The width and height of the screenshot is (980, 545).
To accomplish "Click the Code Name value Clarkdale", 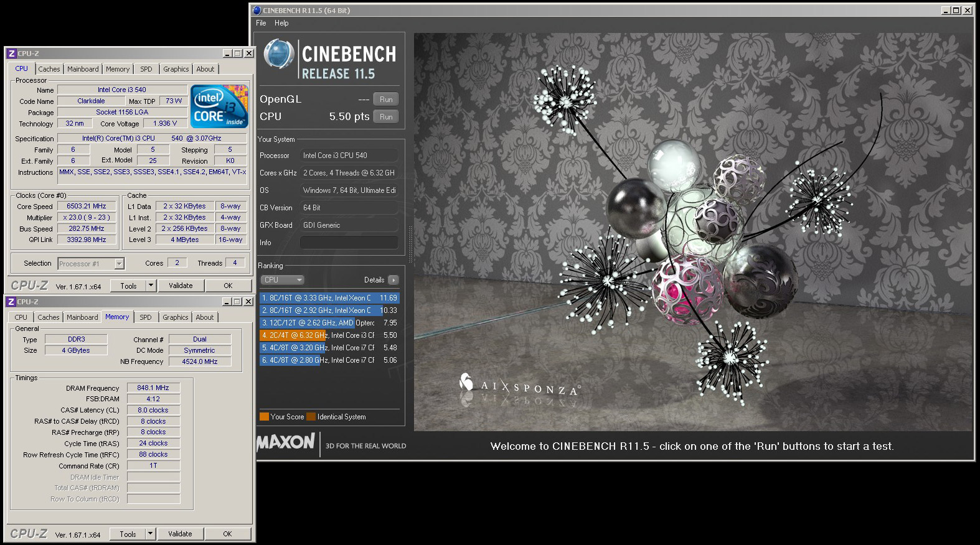I will point(91,101).
